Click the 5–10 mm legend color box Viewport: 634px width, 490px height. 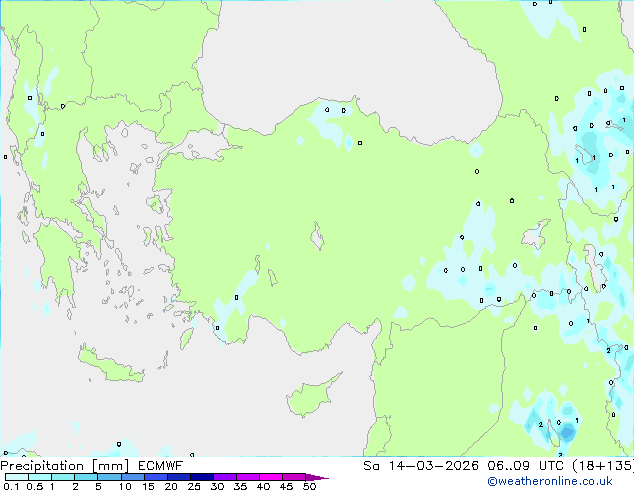pos(109,477)
